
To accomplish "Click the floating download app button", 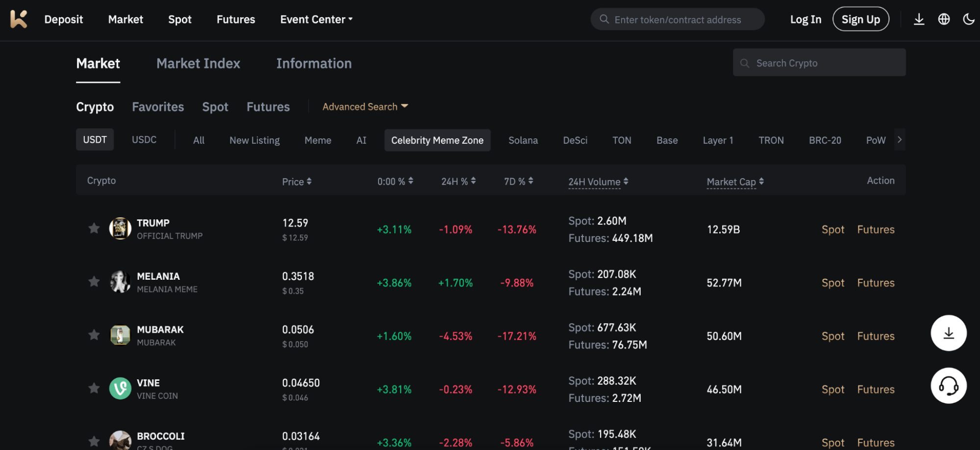I will point(949,333).
